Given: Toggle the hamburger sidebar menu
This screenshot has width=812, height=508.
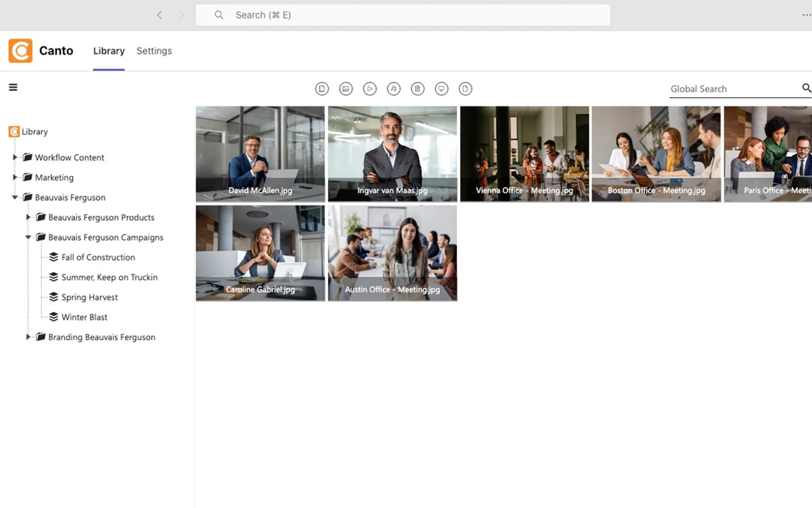Looking at the screenshot, I should tap(13, 87).
